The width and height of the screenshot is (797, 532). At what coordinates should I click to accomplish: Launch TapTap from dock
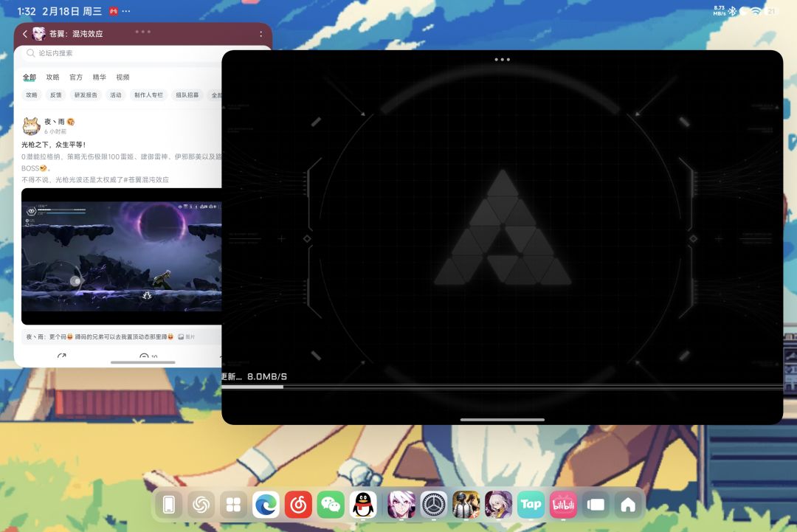pos(531,505)
